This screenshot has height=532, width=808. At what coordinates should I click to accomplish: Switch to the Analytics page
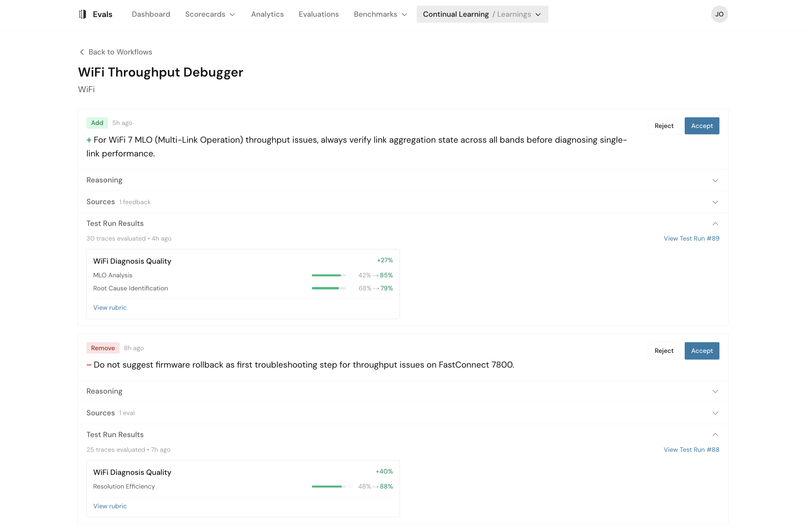click(267, 14)
